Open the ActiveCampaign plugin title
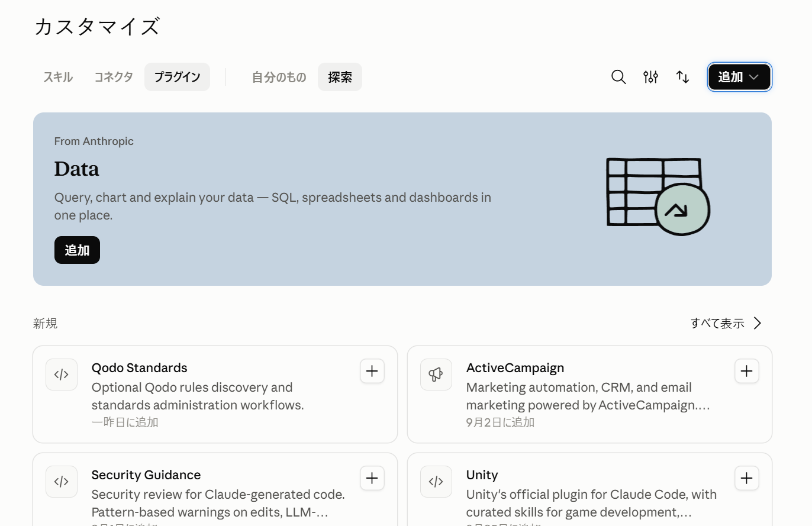812x526 pixels. tap(515, 367)
